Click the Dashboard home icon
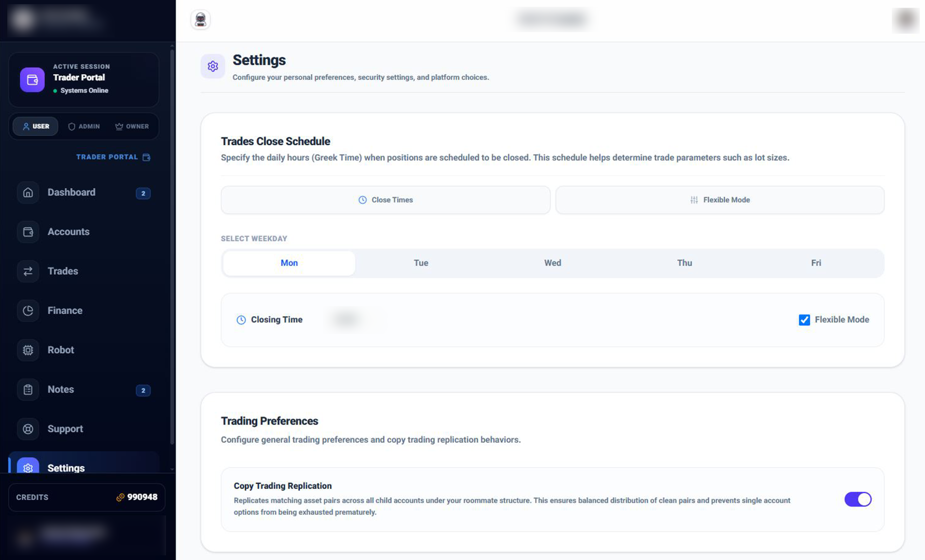Screen dimensions: 925x560 pyautogui.click(x=28, y=192)
